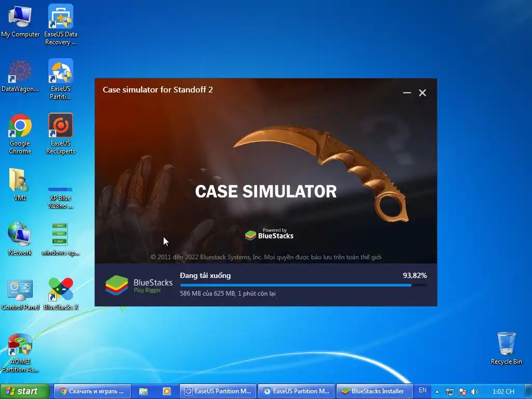Click the red X flag tray icon
Viewport: 532px width, 399px height.
[462, 392]
